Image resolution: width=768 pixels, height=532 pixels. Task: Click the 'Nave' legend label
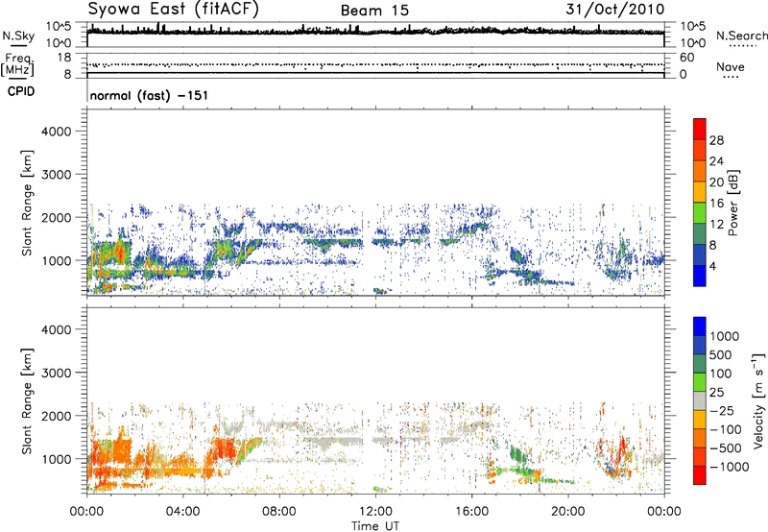tap(731, 66)
